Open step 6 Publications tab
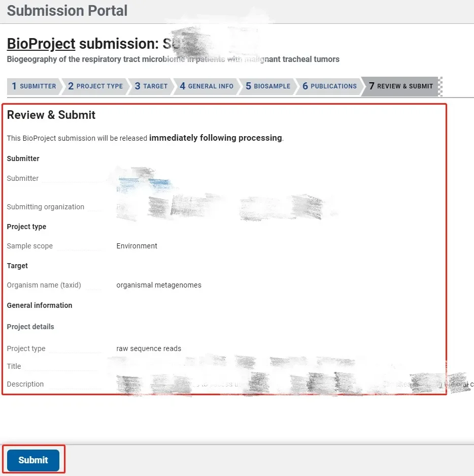The height and width of the screenshot is (476, 474). pos(329,86)
